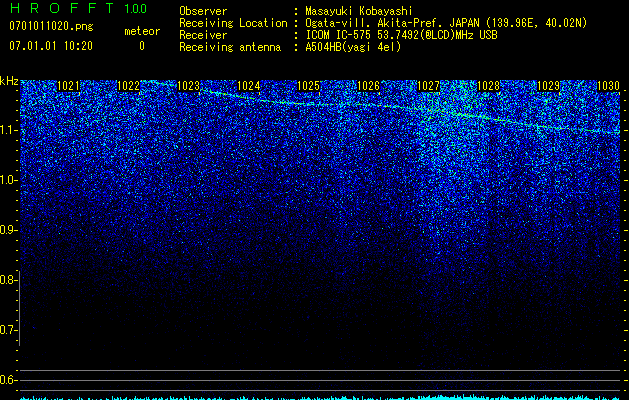
Task: Click the 0.8 frequency axis label
Action: [x=8, y=280]
